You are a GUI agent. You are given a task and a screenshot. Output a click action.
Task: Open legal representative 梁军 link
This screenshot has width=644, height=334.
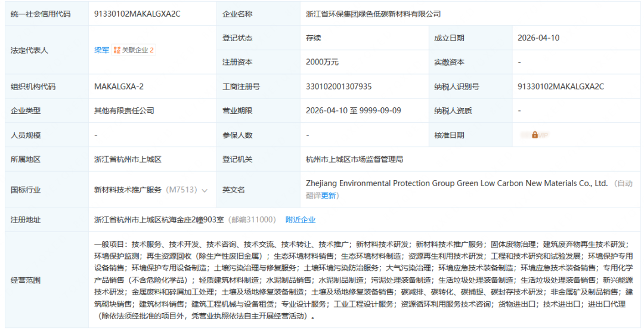(x=101, y=50)
